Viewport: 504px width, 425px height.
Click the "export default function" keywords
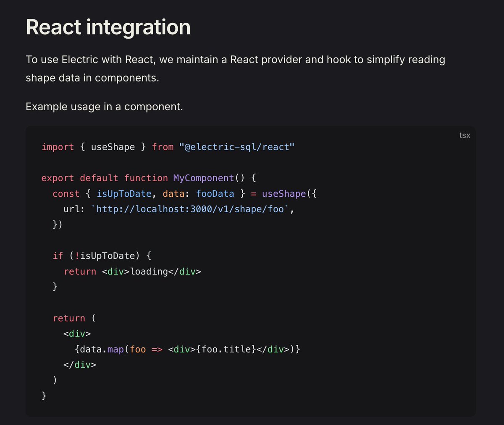[x=105, y=178]
